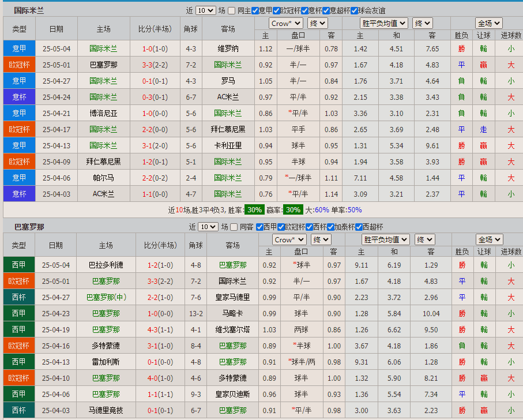The height and width of the screenshot is (420, 523).
Task: Enable the 同客 checkbox for 巴塞罗那
Action: click(233, 227)
